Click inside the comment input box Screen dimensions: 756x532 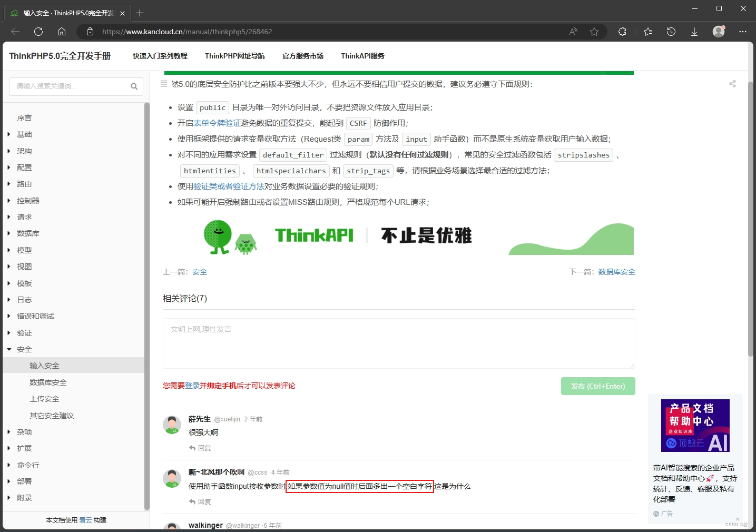click(399, 343)
